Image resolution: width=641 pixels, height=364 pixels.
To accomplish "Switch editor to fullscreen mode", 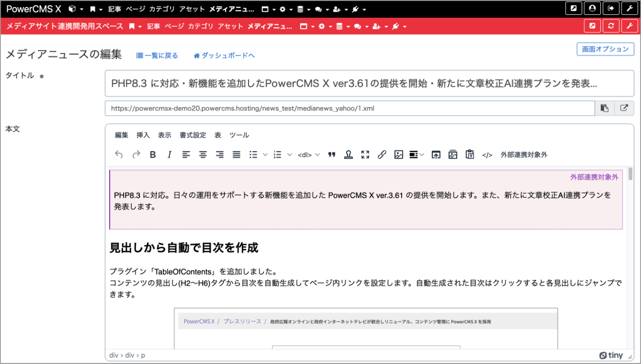I will [x=365, y=154].
